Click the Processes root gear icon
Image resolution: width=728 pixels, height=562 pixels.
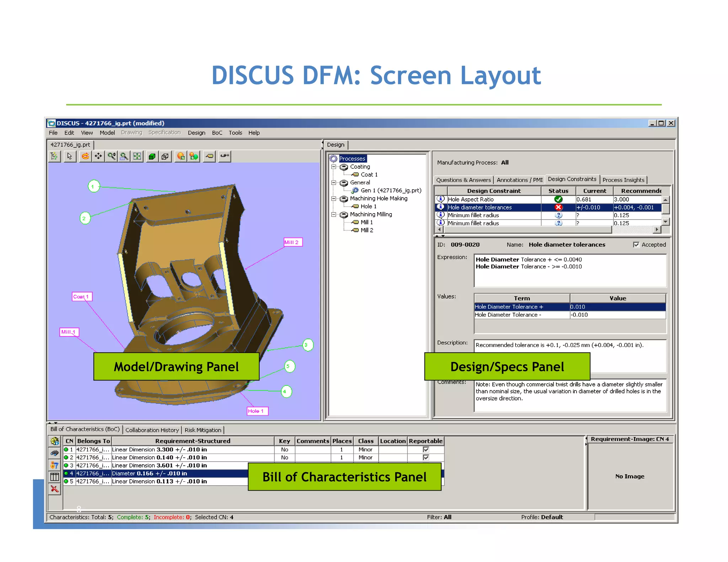tap(333, 159)
